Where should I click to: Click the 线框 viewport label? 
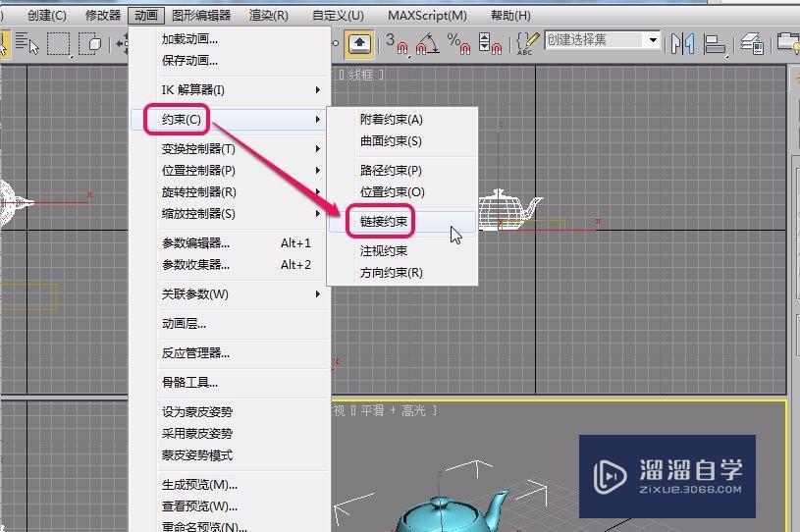(360, 75)
